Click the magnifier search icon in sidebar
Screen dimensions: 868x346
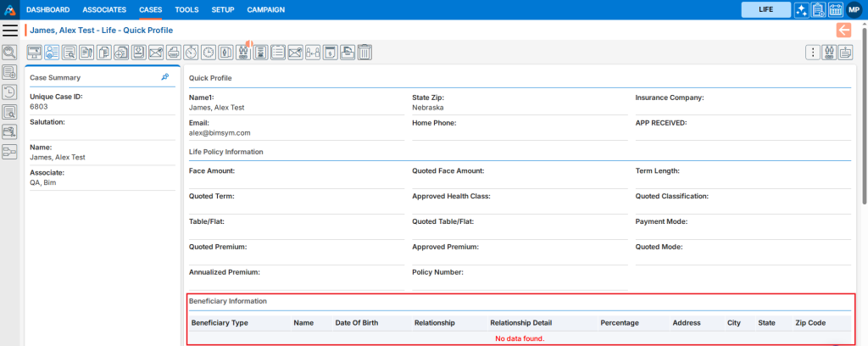tap(10, 53)
